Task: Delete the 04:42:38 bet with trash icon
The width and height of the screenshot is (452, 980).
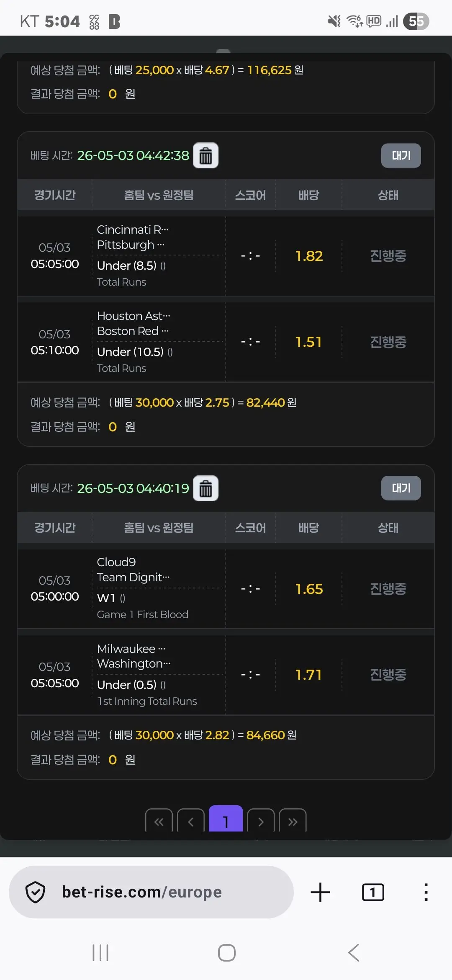Action: [x=205, y=156]
